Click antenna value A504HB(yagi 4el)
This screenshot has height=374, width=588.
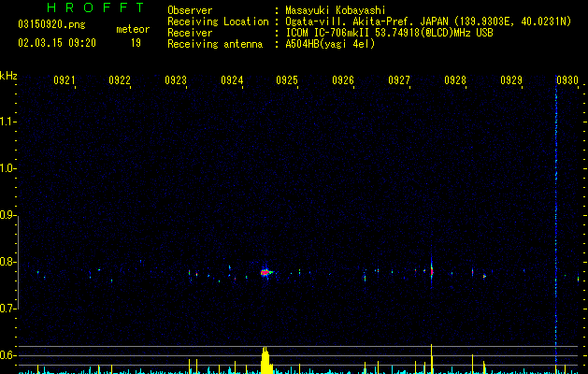coord(330,44)
